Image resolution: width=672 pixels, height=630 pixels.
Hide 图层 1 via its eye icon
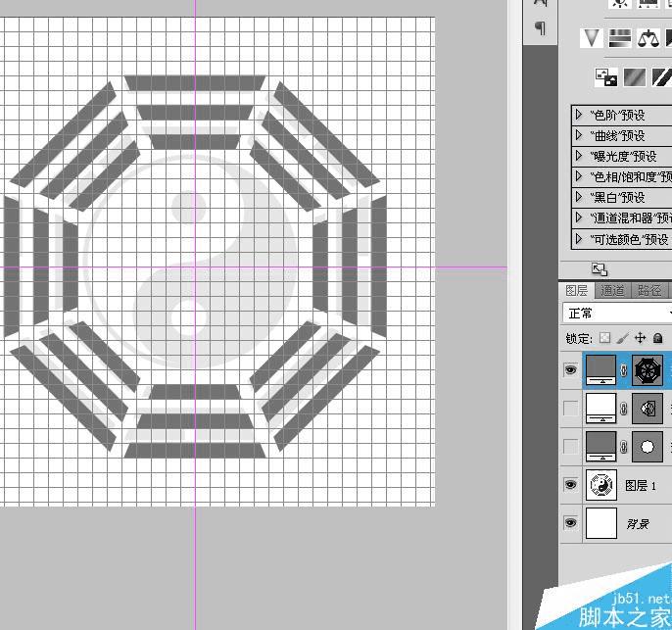(x=570, y=485)
